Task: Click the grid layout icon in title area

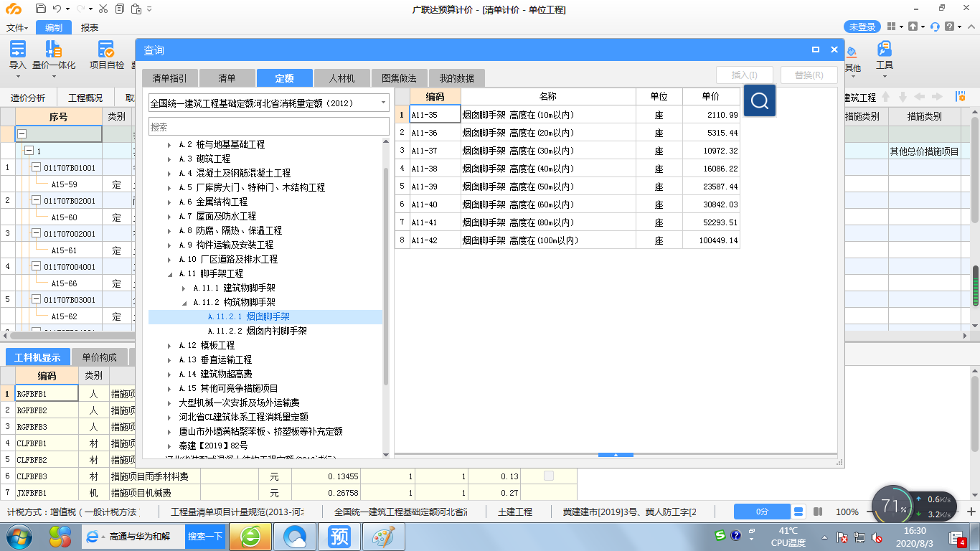Action: 890,27
